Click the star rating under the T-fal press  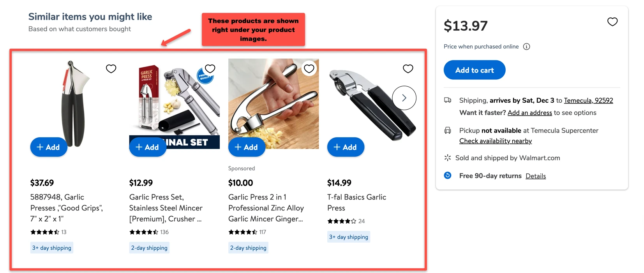click(x=342, y=221)
